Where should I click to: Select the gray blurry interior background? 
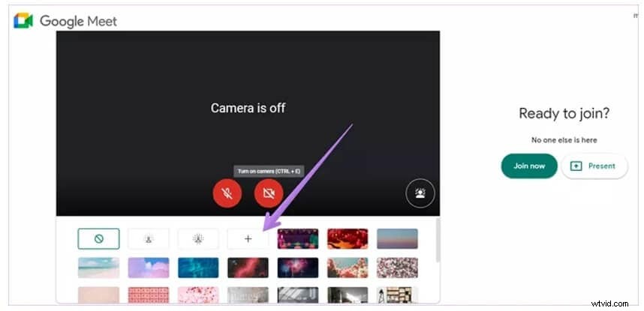pos(248,295)
